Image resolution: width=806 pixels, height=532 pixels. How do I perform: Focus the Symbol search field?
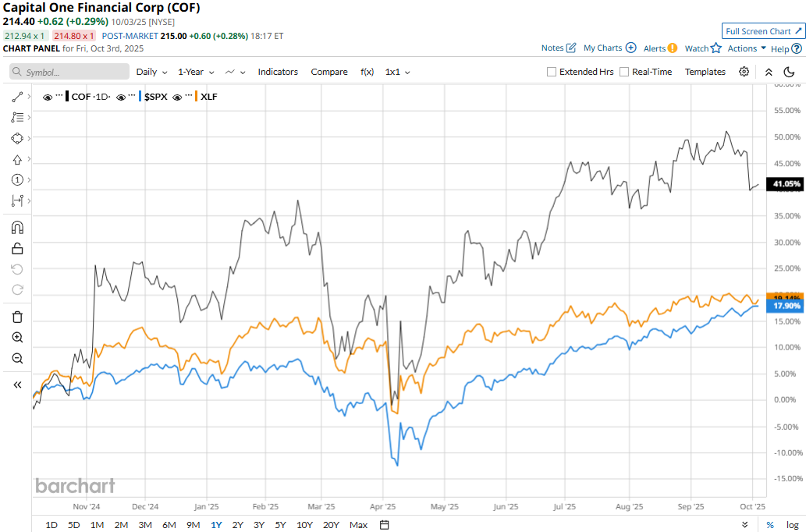click(69, 72)
